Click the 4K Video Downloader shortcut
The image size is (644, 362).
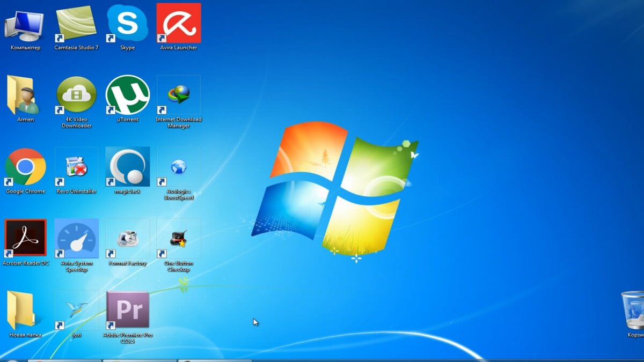(76, 101)
